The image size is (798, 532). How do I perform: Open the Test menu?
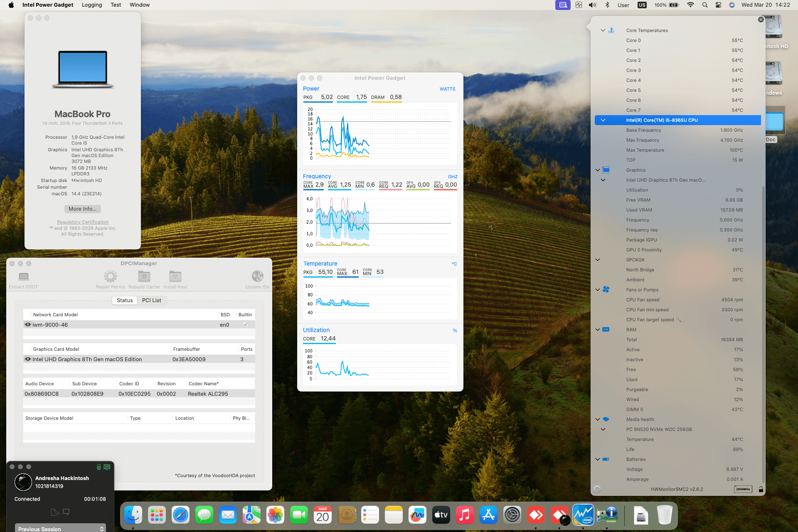tap(116, 5)
